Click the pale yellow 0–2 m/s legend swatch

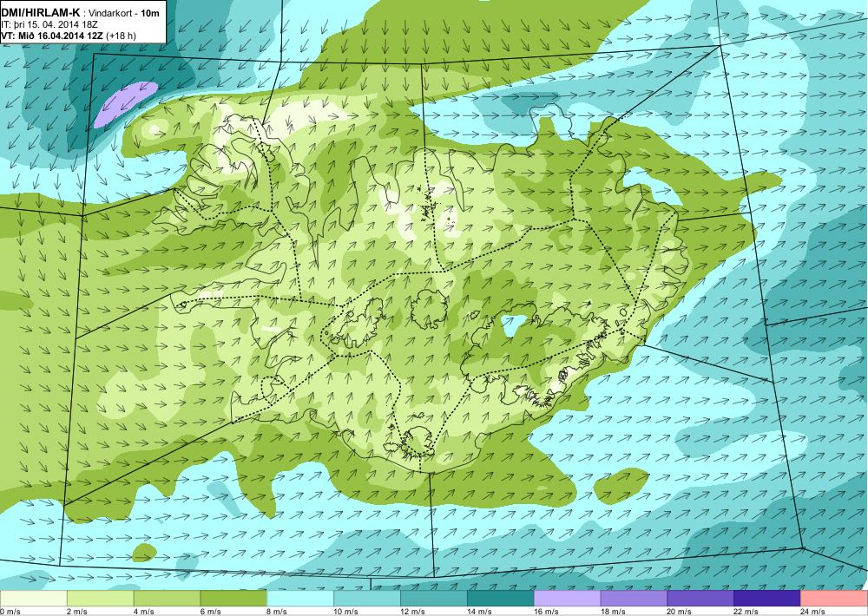(33, 599)
